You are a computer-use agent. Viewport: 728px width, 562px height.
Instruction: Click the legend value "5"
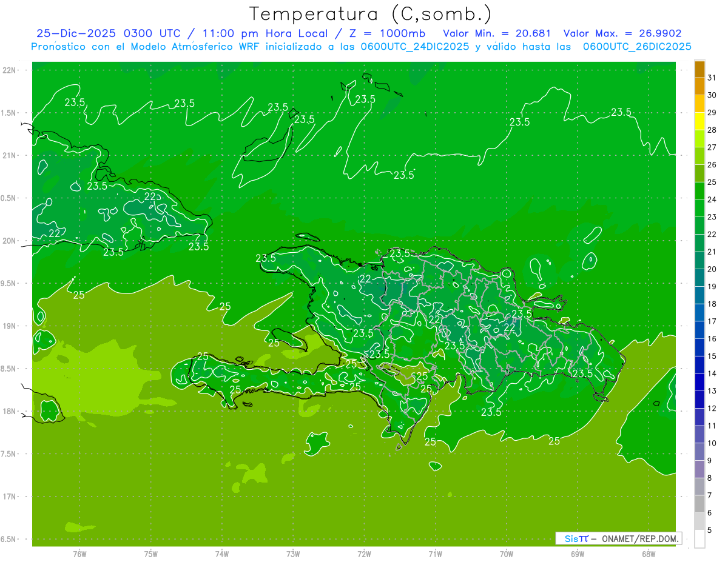click(710, 530)
